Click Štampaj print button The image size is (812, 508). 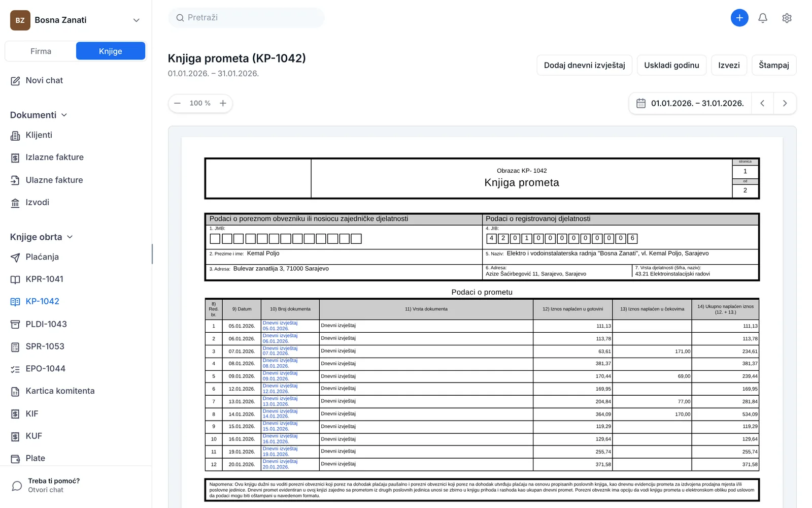[x=774, y=65]
